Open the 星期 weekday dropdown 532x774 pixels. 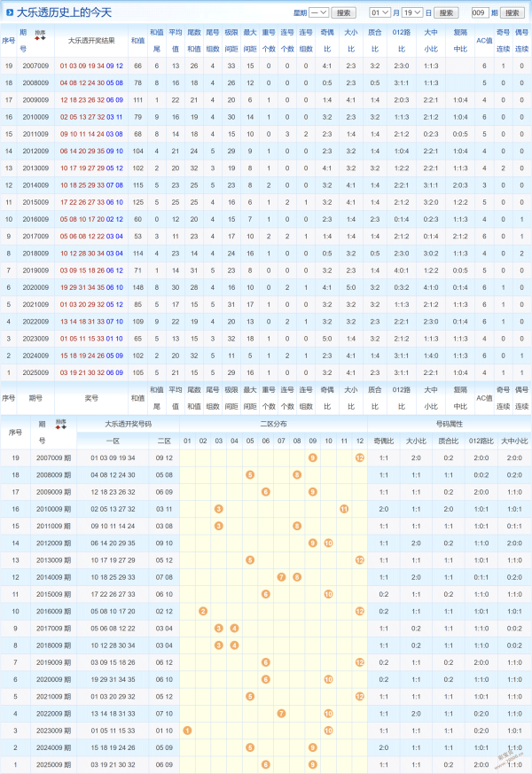(x=319, y=13)
